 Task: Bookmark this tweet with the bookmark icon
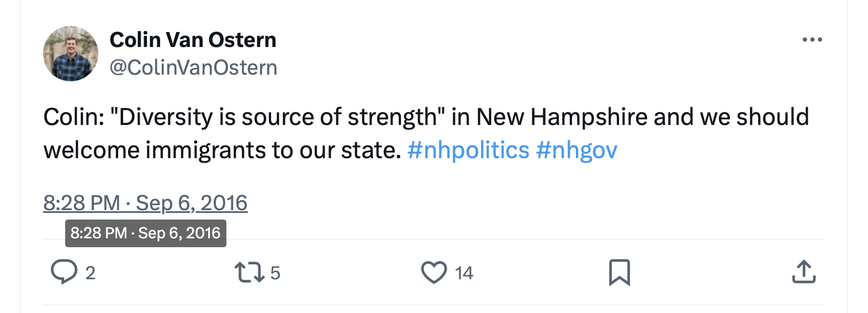(619, 272)
